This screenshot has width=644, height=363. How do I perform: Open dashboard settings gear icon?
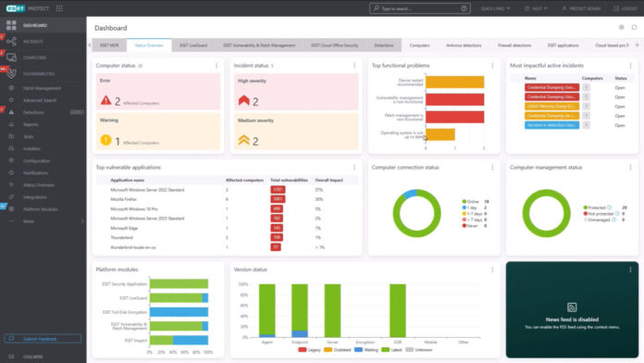(x=622, y=27)
